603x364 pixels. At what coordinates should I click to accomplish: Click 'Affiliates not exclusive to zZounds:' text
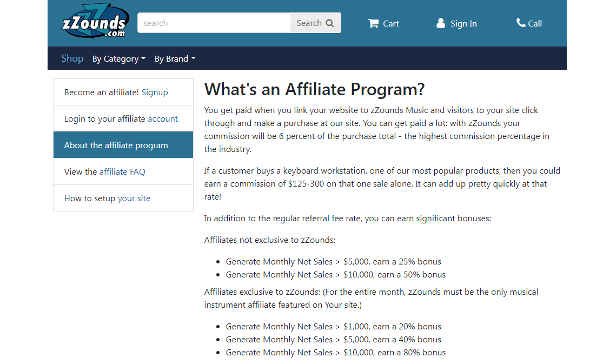coord(269,240)
